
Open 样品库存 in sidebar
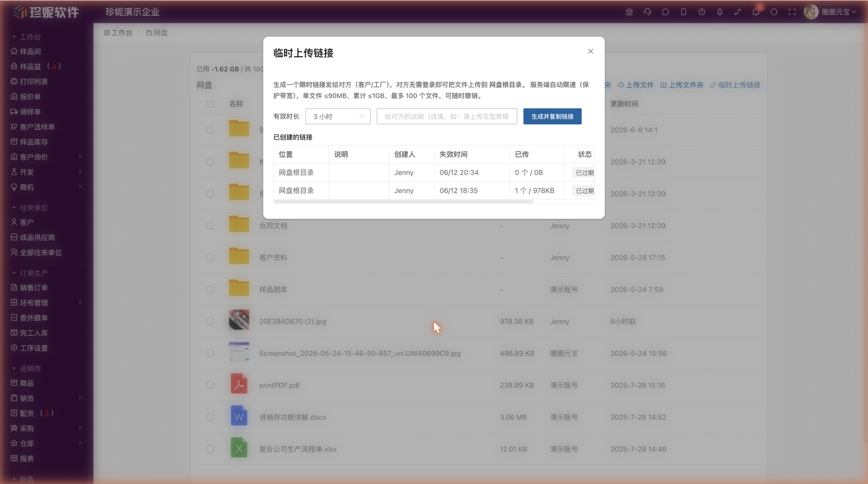tap(29, 142)
